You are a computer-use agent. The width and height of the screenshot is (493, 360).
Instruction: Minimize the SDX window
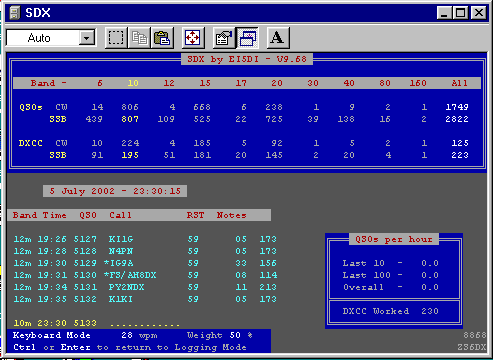[444, 13]
